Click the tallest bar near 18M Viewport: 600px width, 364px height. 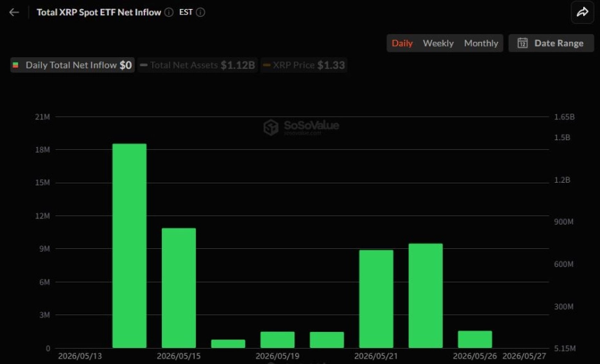129,246
